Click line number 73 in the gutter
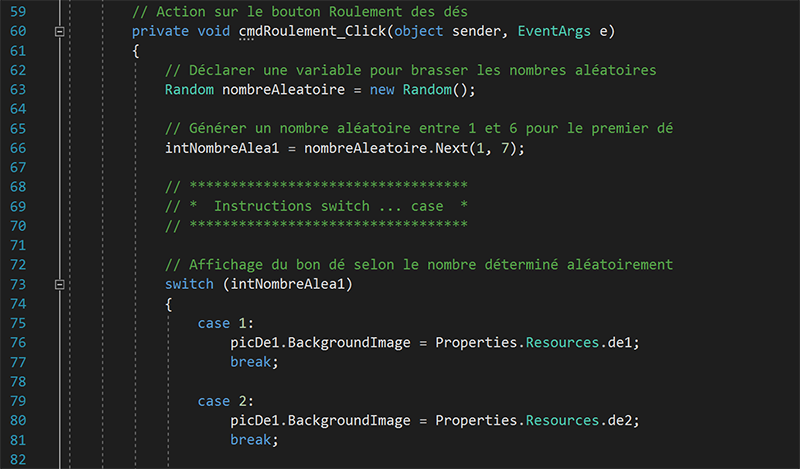Image resolution: width=800 pixels, height=469 pixels. [18, 284]
